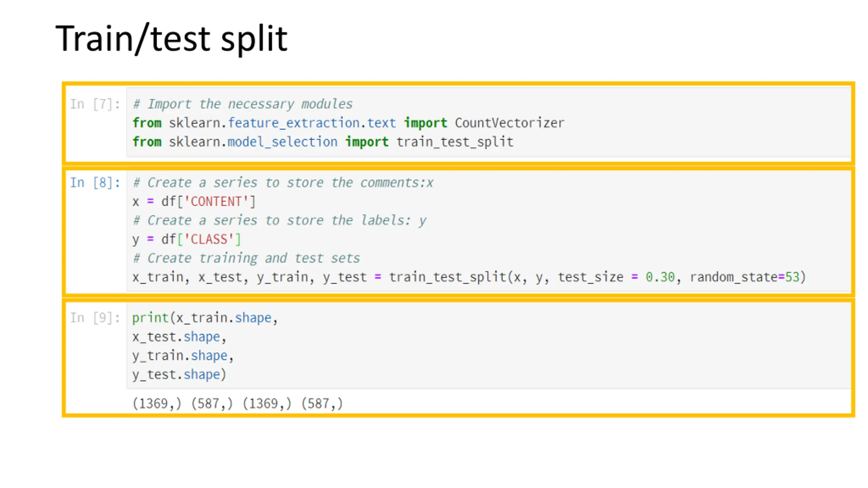Click the x_test.shape line
This screenshot has width=868, height=488.
coord(179,337)
